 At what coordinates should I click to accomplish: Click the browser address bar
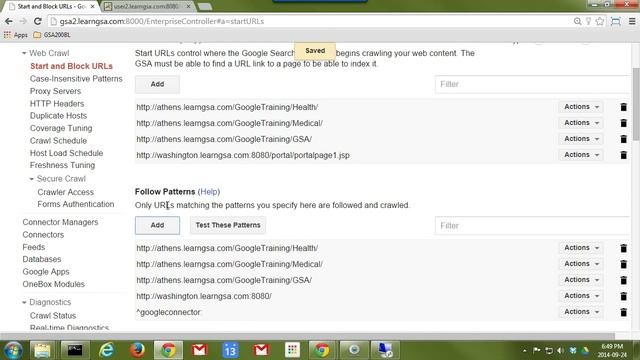pos(310,21)
